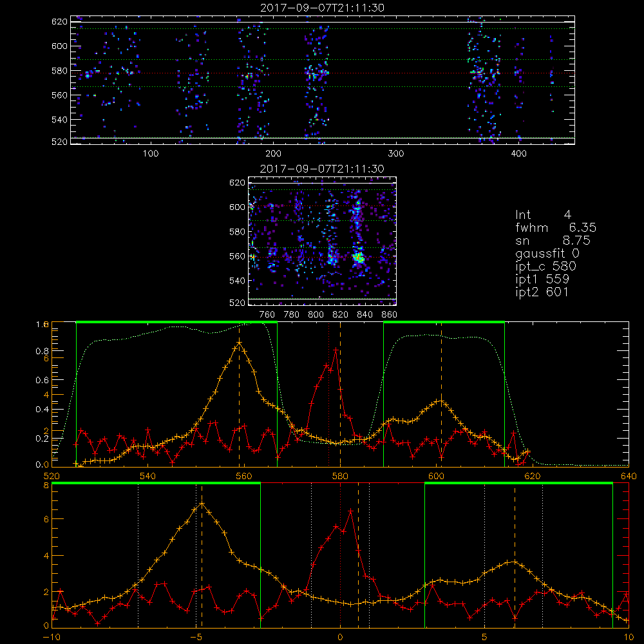
Task: Click the 'Int 4' readout
Action: coord(543,215)
